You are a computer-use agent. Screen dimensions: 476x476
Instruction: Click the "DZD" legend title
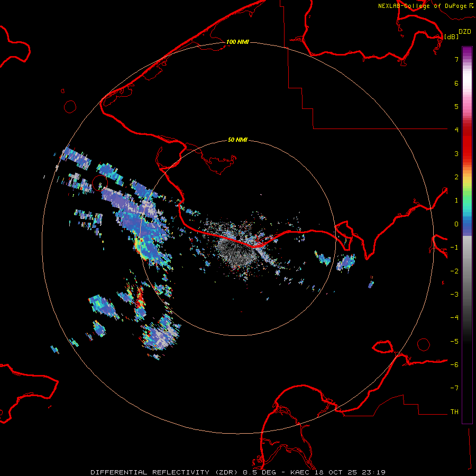[465, 32]
